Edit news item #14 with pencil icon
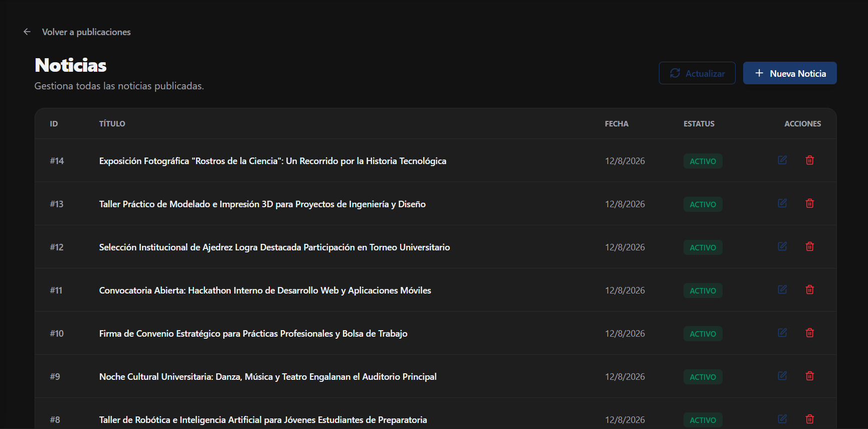The height and width of the screenshot is (429, 868). [x=782, y=160]
